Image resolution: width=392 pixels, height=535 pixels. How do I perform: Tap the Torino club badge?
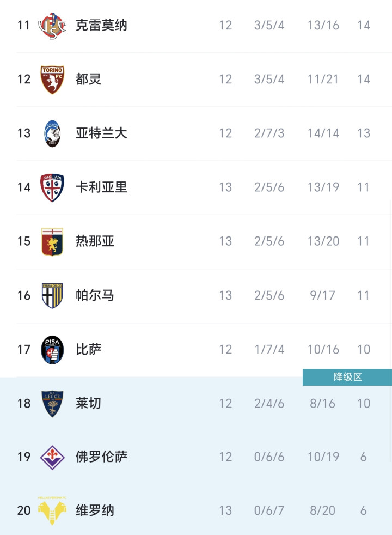click(52, 80)
